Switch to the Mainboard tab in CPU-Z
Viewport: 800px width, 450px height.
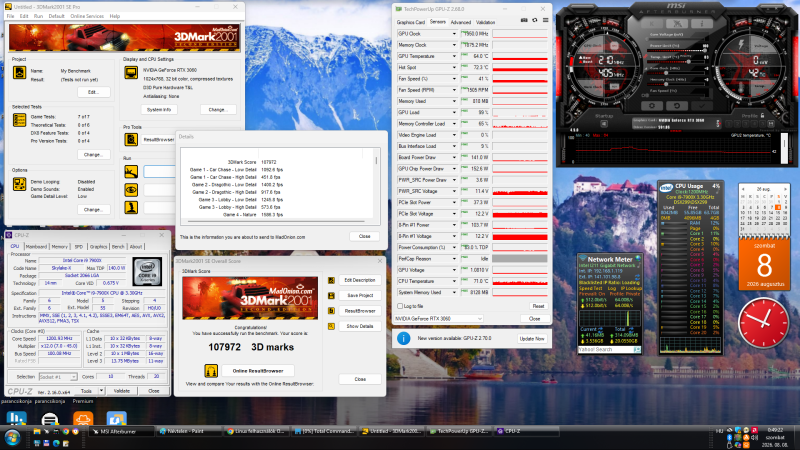click(36, 246)
